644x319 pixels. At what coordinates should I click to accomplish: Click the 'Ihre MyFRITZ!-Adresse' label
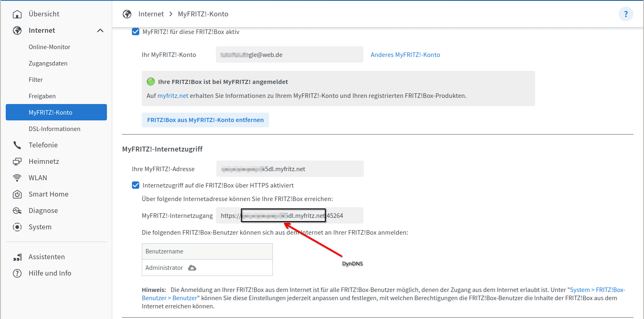tap(163, 169)
